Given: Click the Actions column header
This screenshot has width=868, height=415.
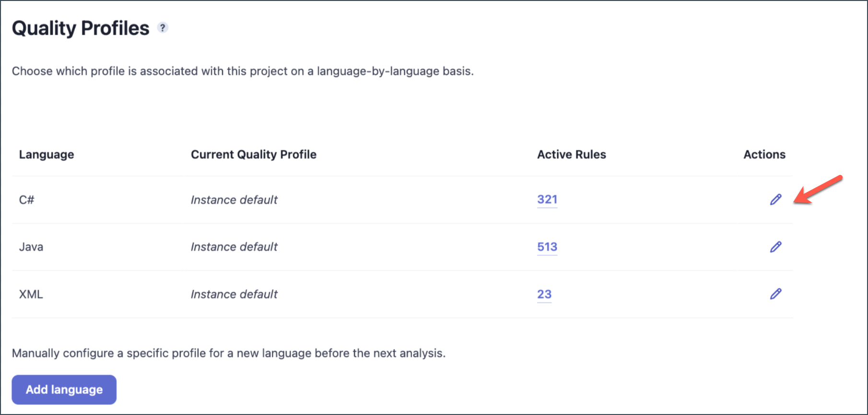Looking at the screenshot, I should click(764, 154).
